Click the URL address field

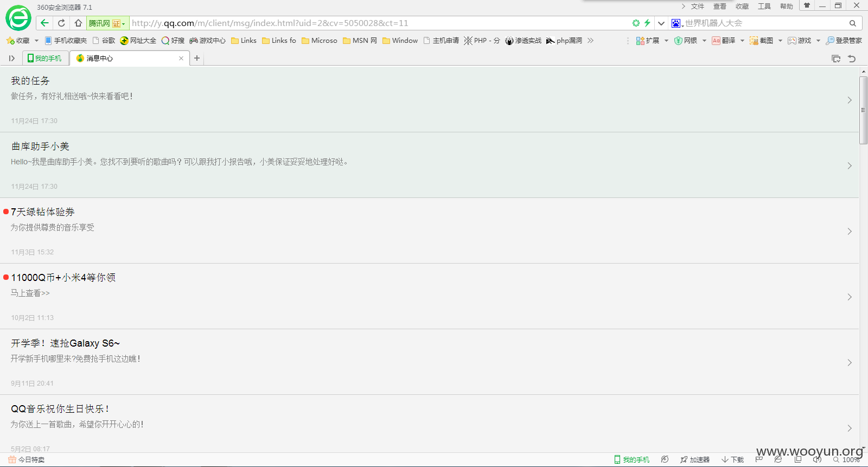click(379, 23)
